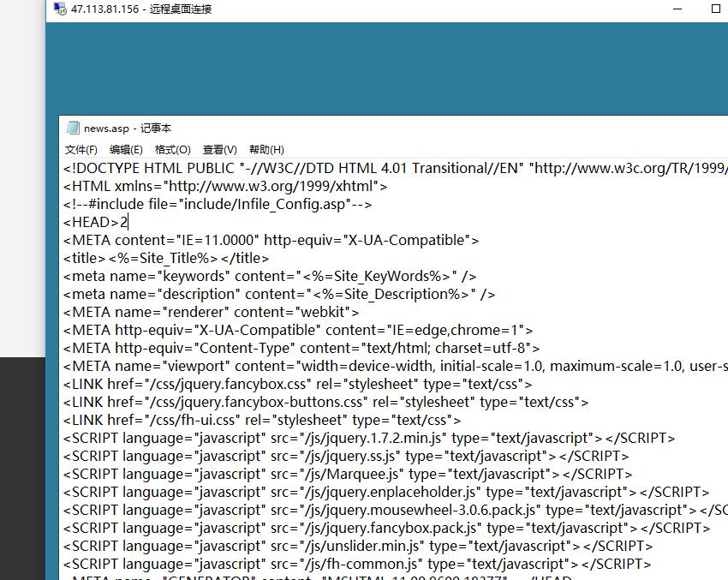This screenshot has height=580, width=728.
Task: Click the Marquee.js SCRIPT line
Action: point(348,474)
